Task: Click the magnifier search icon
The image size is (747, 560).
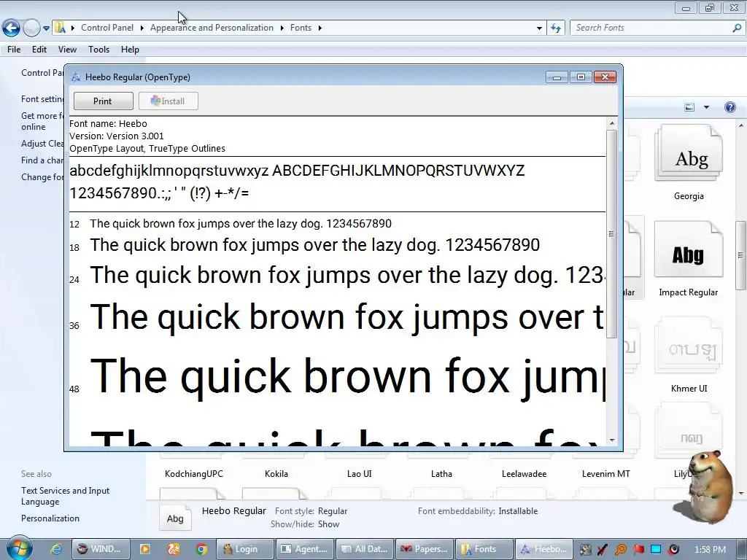Action: 737,28
